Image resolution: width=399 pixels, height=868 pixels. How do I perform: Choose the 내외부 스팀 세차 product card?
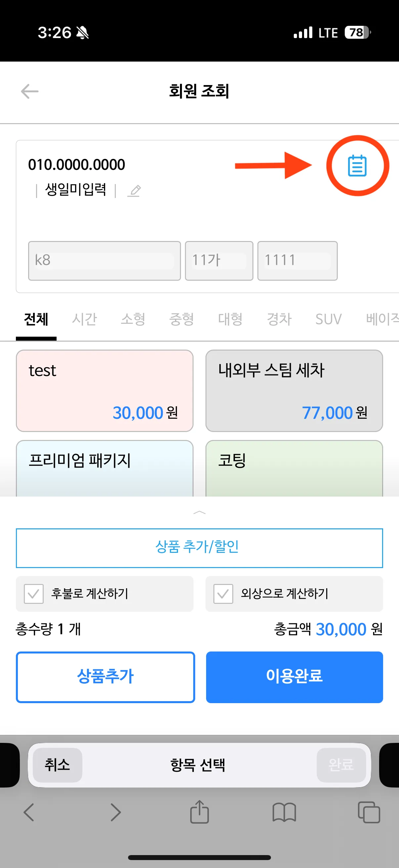294,391
